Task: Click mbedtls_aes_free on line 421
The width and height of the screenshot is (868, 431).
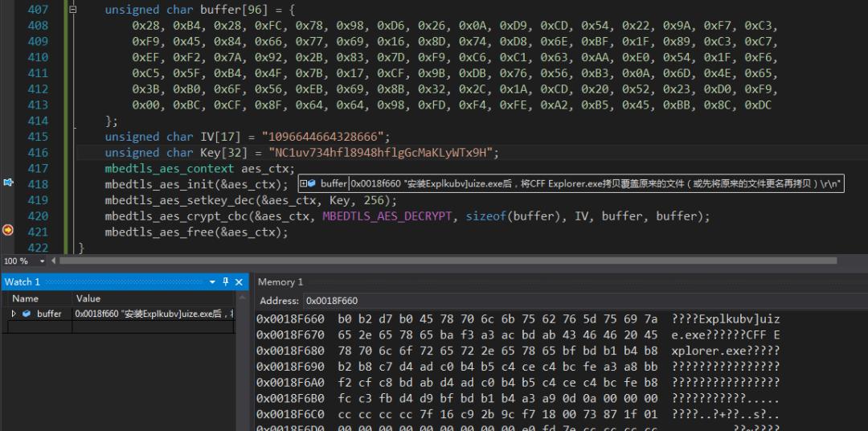Action: pos(159,232)
